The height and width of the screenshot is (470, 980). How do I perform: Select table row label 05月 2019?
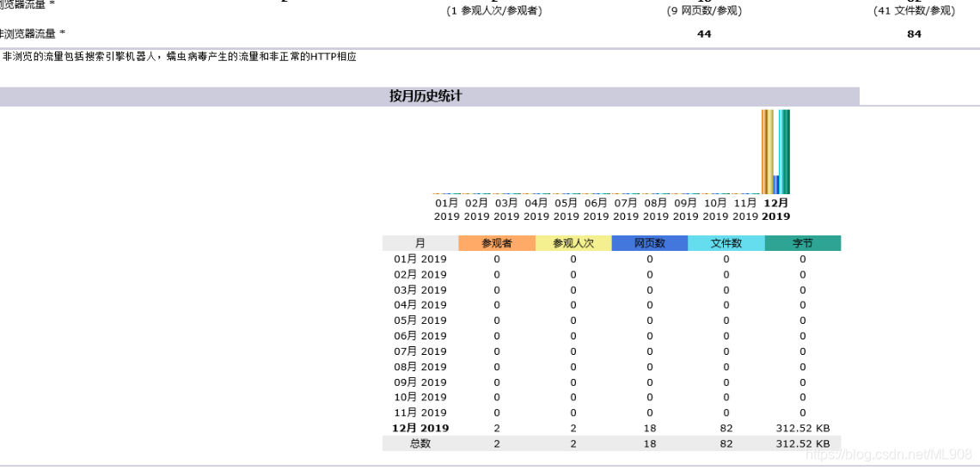coord(420,320)
